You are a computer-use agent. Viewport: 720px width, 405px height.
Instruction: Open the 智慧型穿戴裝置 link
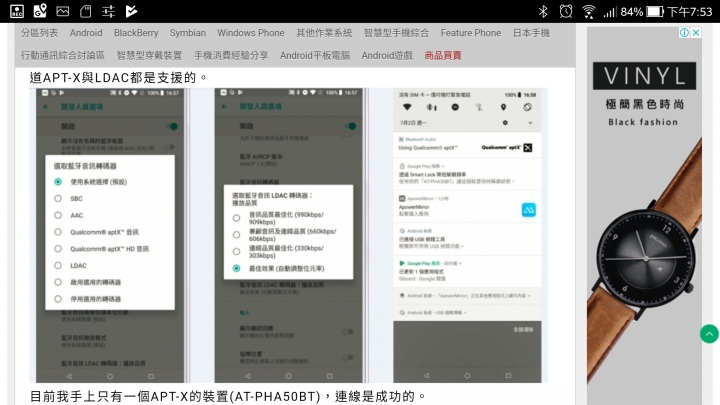149,56
